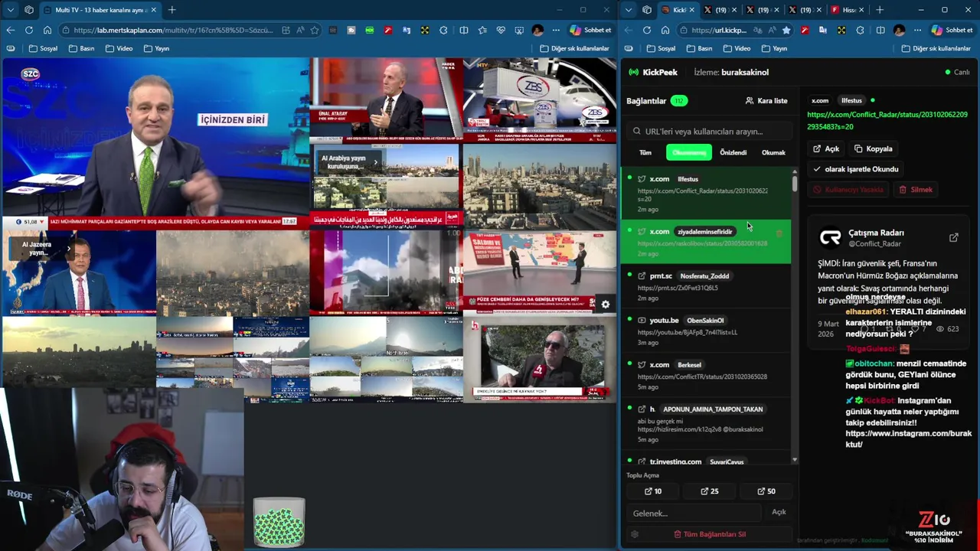Select the x.com row from ziyadaleminsefiridir
980x551 pixels.
(x=705, y=241)
